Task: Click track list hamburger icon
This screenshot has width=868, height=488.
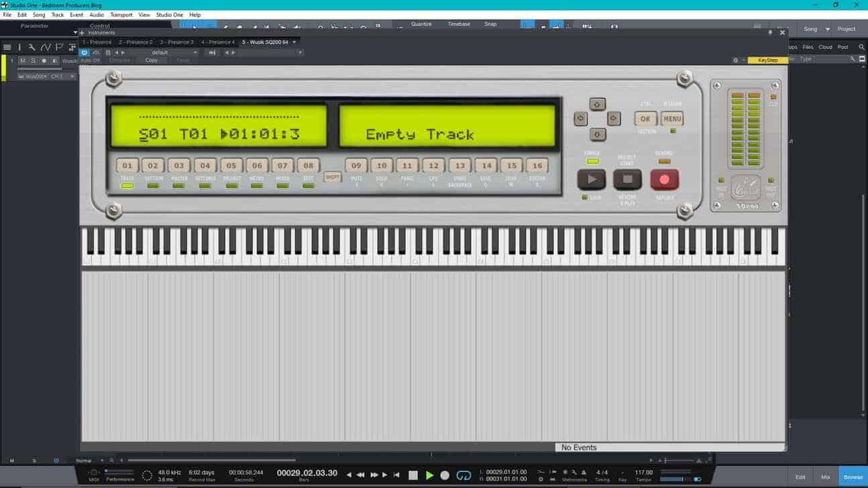Action: coord(7,48)
